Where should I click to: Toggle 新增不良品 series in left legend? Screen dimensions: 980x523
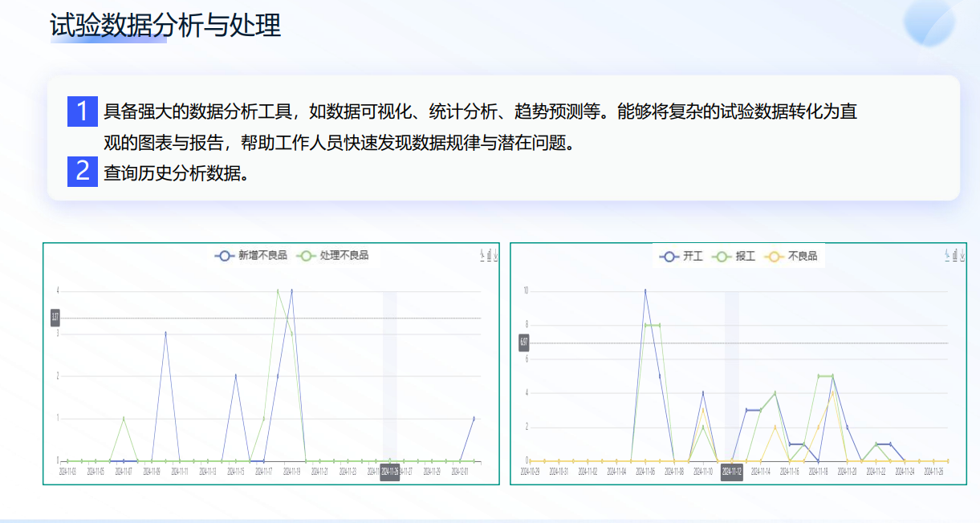pos(250,255)
